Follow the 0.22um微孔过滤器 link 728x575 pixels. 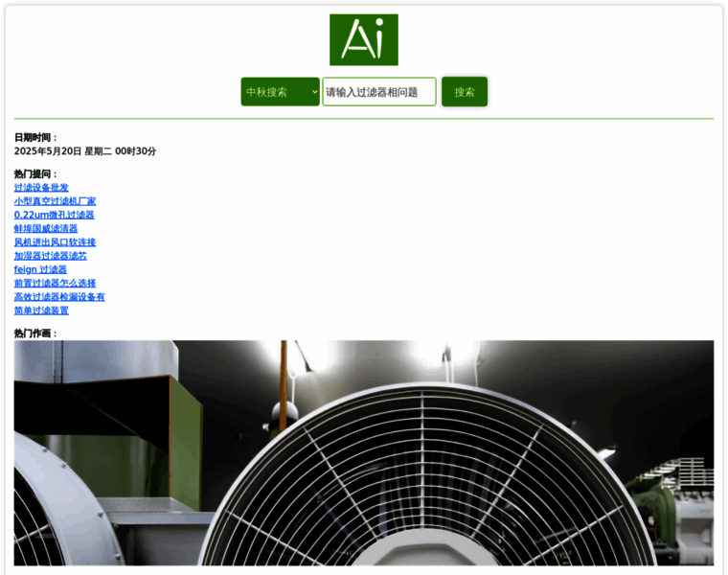[54, 215]
